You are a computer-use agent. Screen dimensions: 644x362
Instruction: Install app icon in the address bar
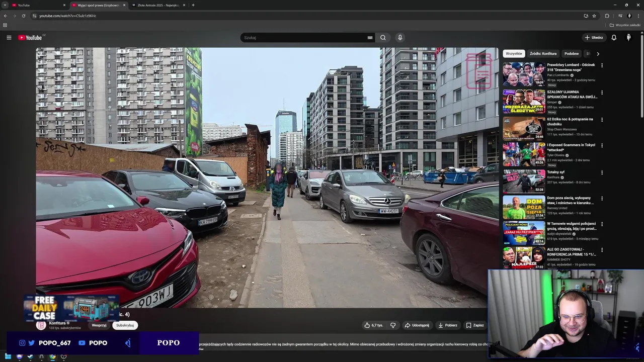click(x=586, y=16)
